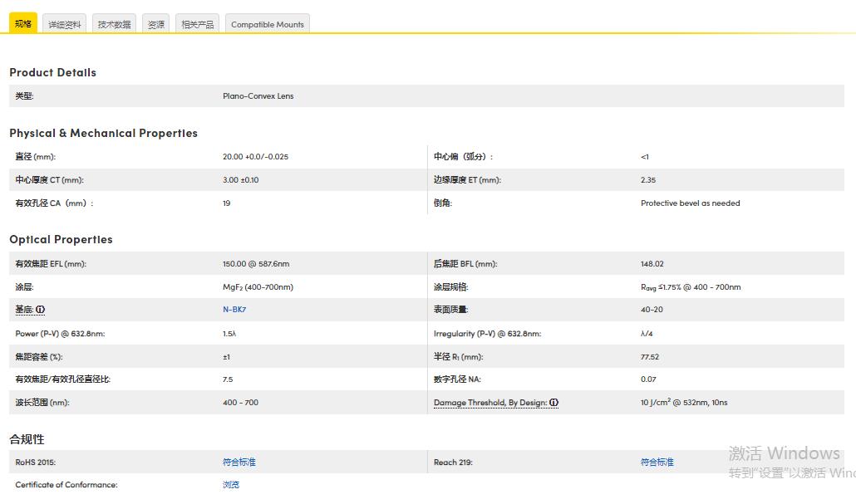Select the 规格 tab
Viewport: 856px width, 504px height.
[23, 23]
